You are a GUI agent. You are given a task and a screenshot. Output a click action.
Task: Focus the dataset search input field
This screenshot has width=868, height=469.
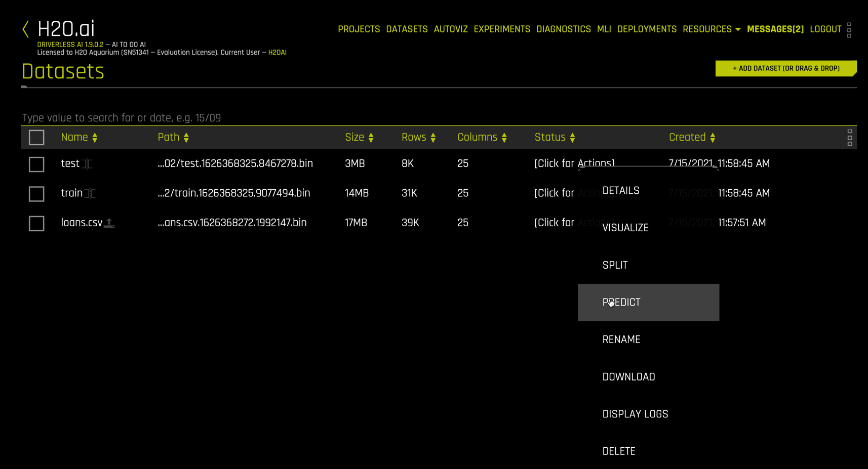tap(439, 118)
